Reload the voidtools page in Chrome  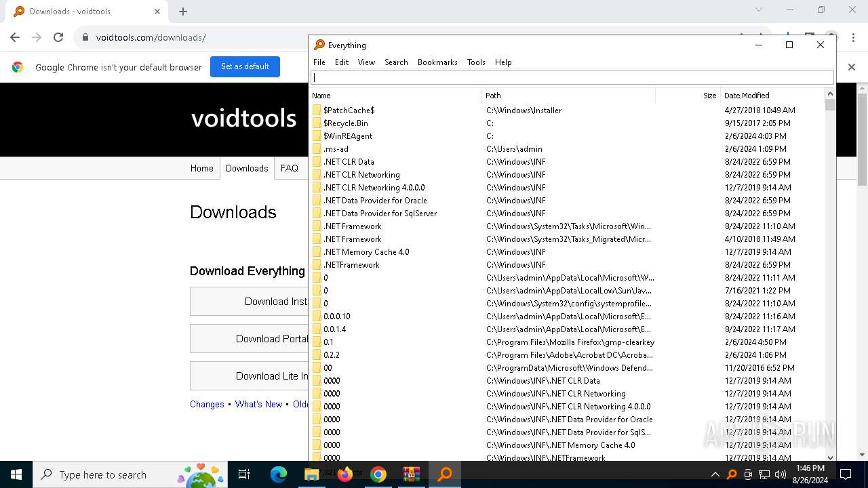click(58, 37)
